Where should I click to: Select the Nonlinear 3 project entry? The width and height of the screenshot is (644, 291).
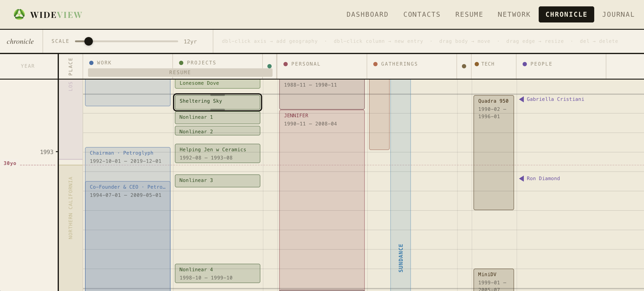coord(217,181)
